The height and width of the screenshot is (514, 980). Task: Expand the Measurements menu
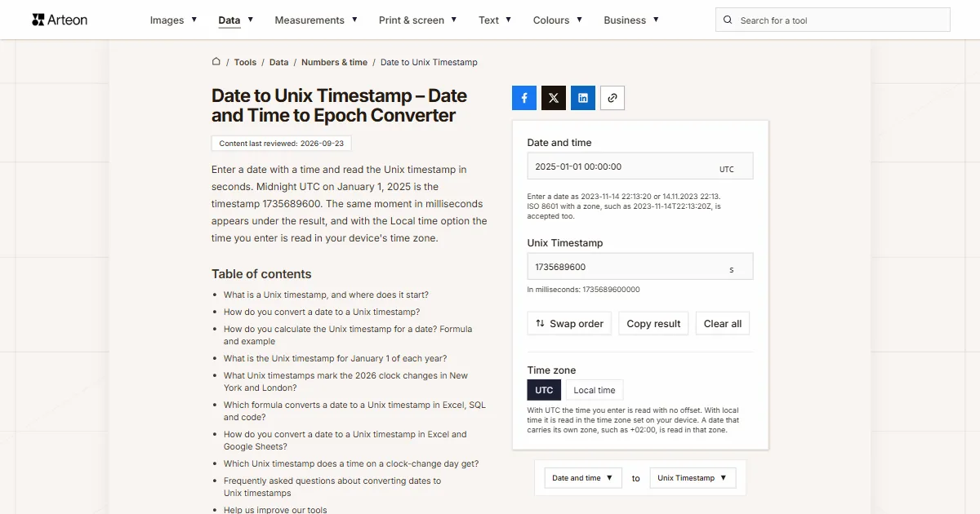click(316, 20)
